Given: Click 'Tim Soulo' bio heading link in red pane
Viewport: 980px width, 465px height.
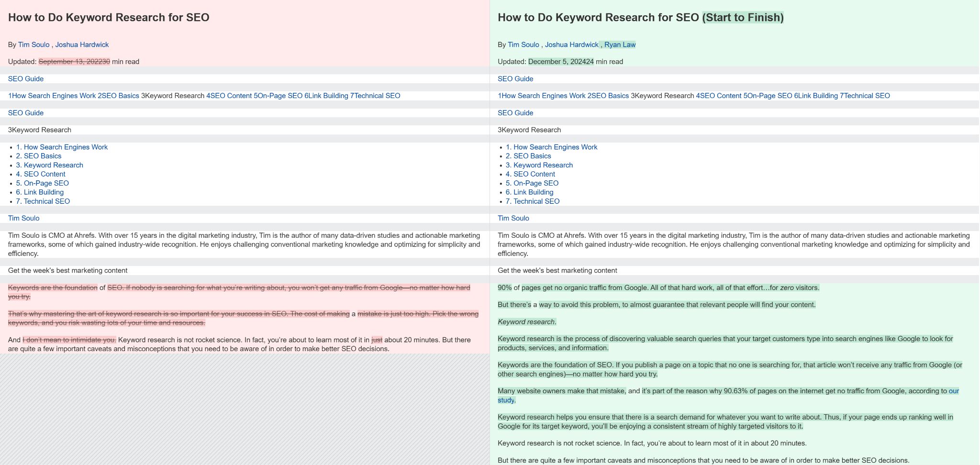Looking at the screenshot, I should [x=24, y=218].
